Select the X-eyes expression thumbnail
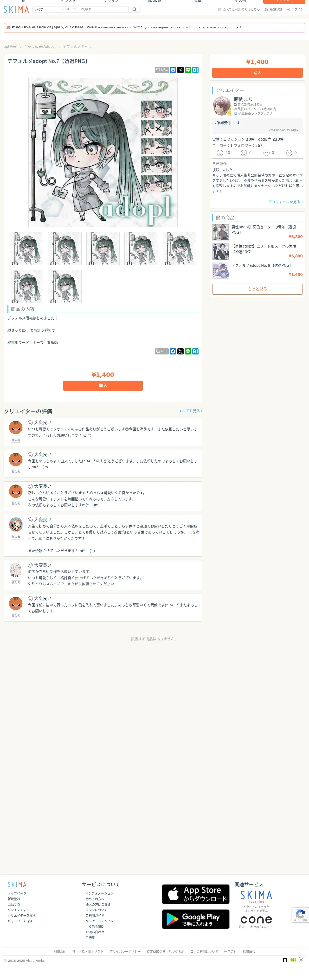The width and height of the screenshot is (309, 980). (65, 248)
